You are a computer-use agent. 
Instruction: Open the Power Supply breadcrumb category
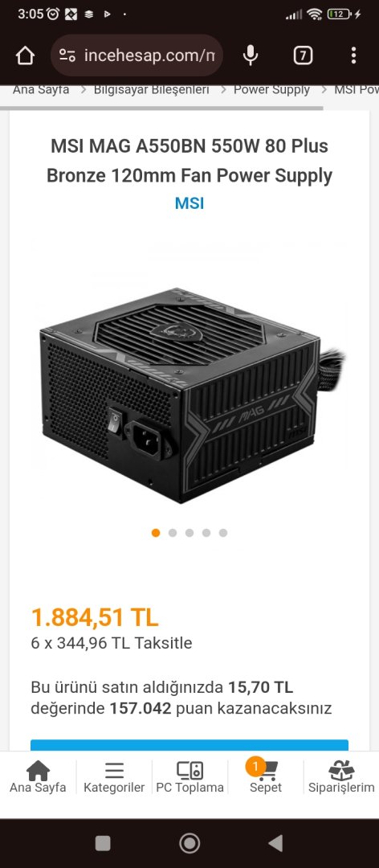tap(271, 90)
